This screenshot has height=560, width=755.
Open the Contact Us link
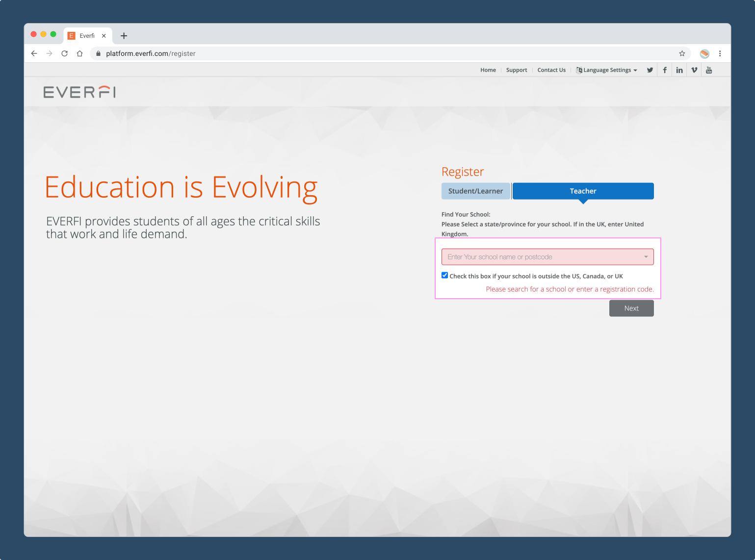551,70
